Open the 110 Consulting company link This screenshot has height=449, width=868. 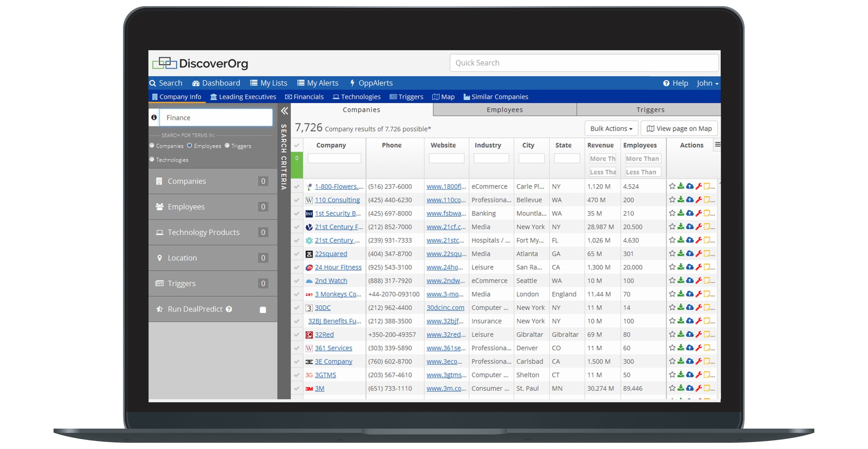pyautogui.click(x=337, y=200)
